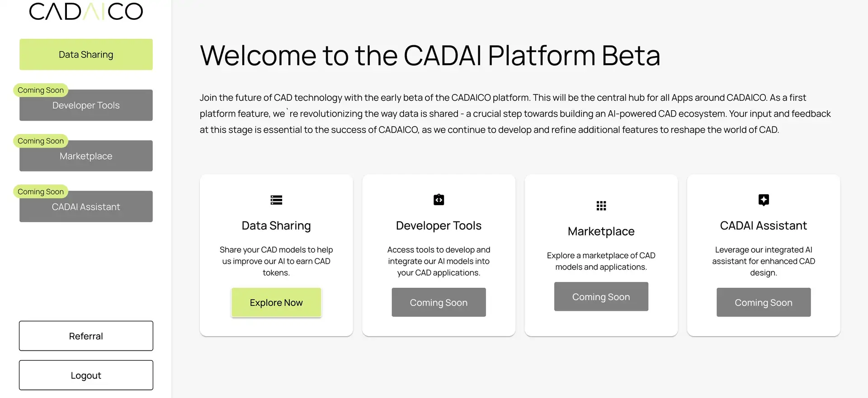
Task: Open the Referral page
Action: tap(86, 336)
